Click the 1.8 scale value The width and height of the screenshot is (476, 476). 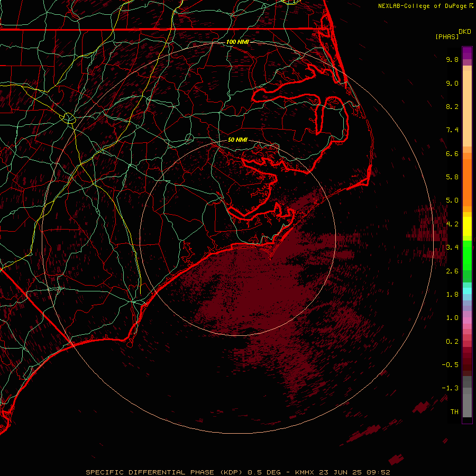tap(452, 295)
